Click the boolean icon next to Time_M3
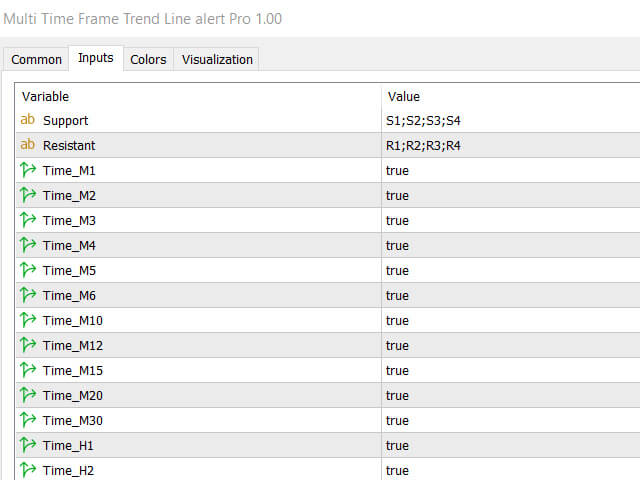Screen dimensions: 640x480 pyautogui.click(x=28, y=220)
